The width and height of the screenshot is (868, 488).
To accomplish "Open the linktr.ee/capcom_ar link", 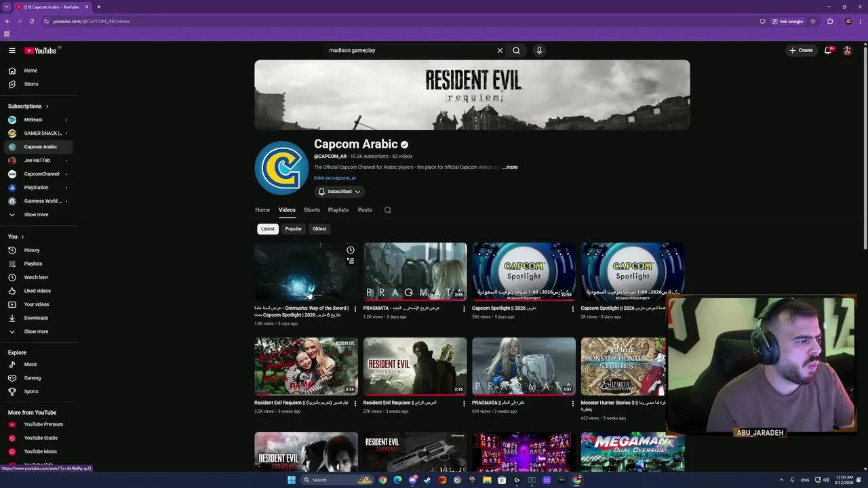I will 335,178.
